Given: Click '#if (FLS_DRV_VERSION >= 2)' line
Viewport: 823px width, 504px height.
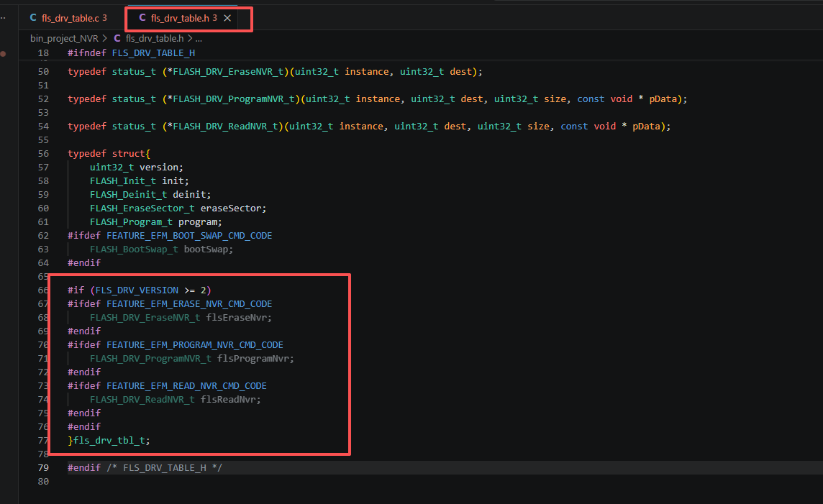Looking at the screenshot, I should [139, 290].
